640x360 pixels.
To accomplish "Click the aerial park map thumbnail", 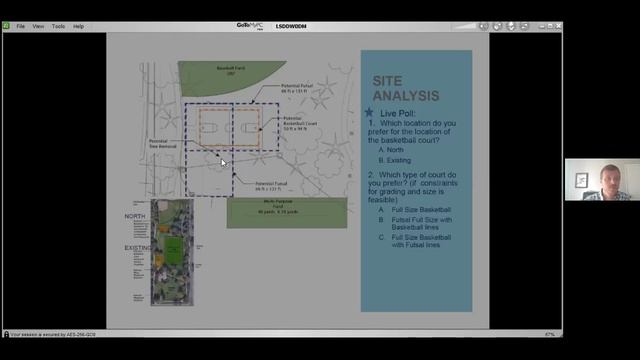I will pyautogui.click(x=172, y=252).
